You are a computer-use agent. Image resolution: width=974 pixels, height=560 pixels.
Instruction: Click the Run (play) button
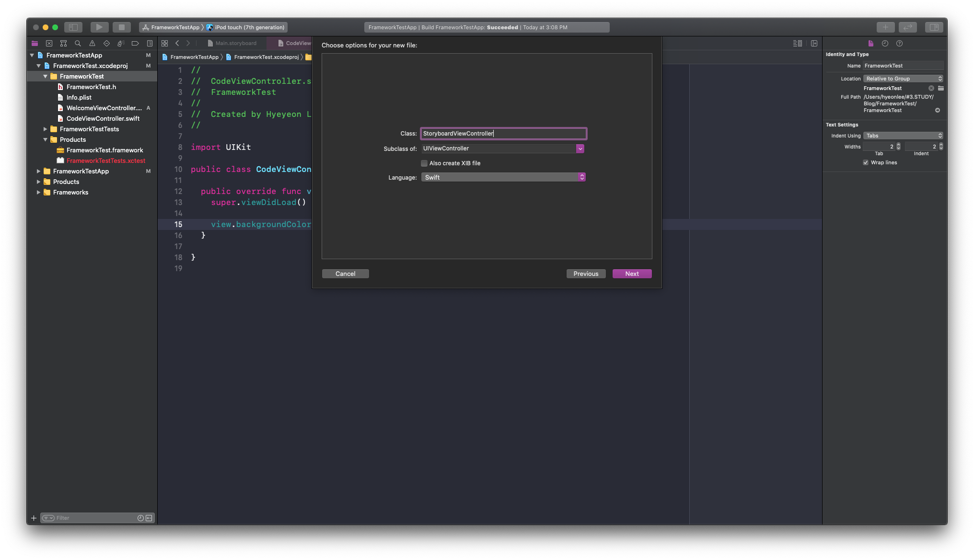click(99, 27)
